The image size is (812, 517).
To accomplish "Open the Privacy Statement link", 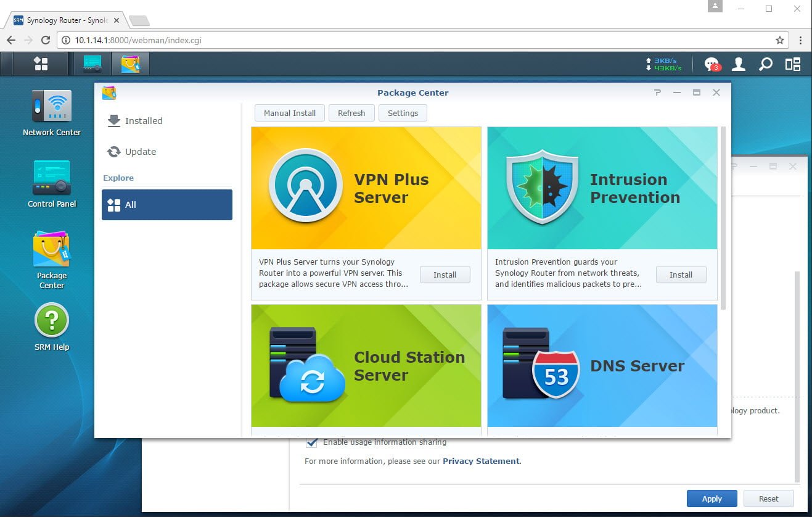I will click(x=481, y=461).
